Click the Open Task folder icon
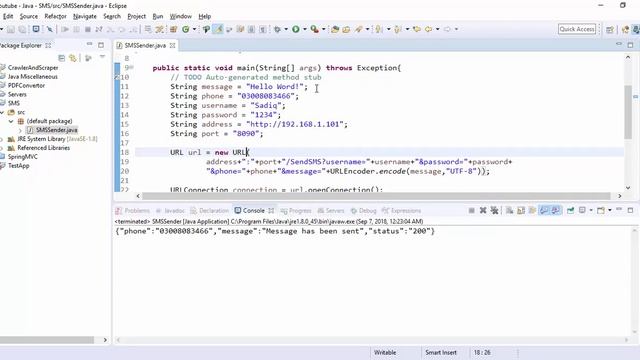The width and height of the screenshot is (640, 360). point(346,29)
